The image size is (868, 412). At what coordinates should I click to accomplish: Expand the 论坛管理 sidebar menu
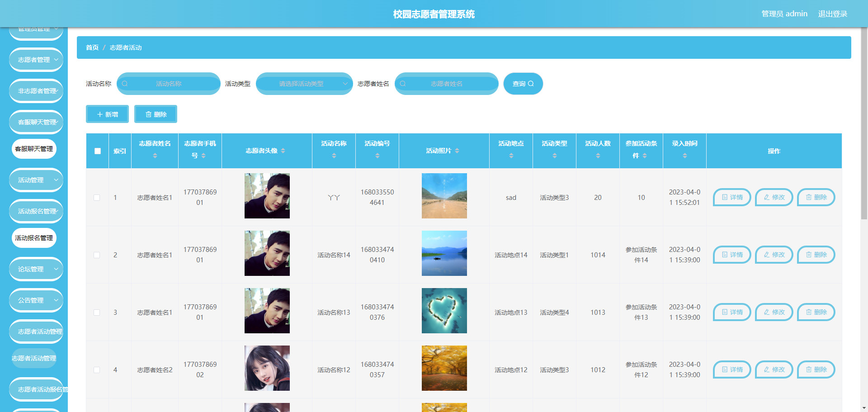click(x=36, y=269)
